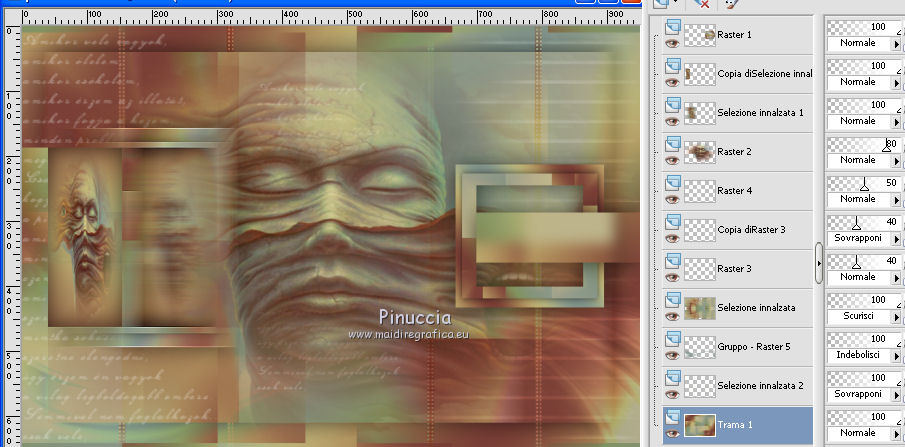The width and height of the screenshot is (905, 447).
Task: Hide the Gruppo - Raster 5 layer
Action: click(x=672, y=355)
